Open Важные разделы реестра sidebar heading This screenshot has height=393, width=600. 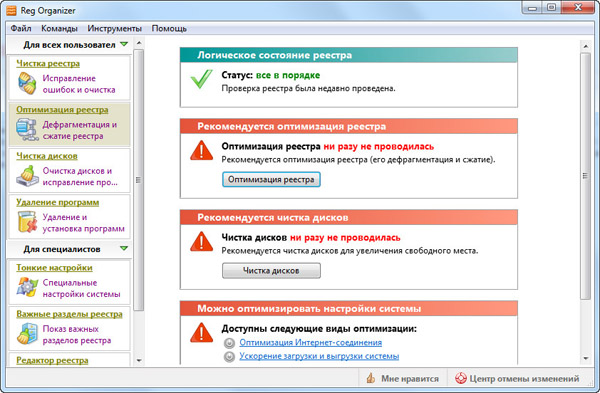69,314
